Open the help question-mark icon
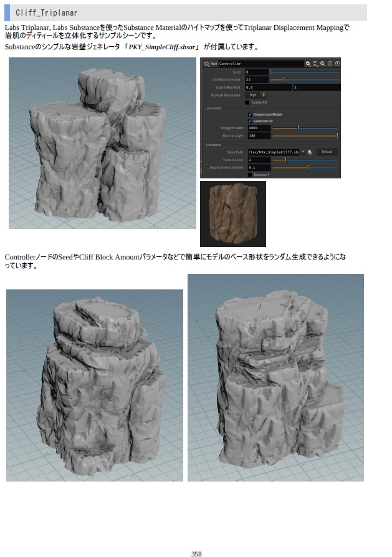Image resolution: width=392 pixels, height=557 pixels. point(337,64)
